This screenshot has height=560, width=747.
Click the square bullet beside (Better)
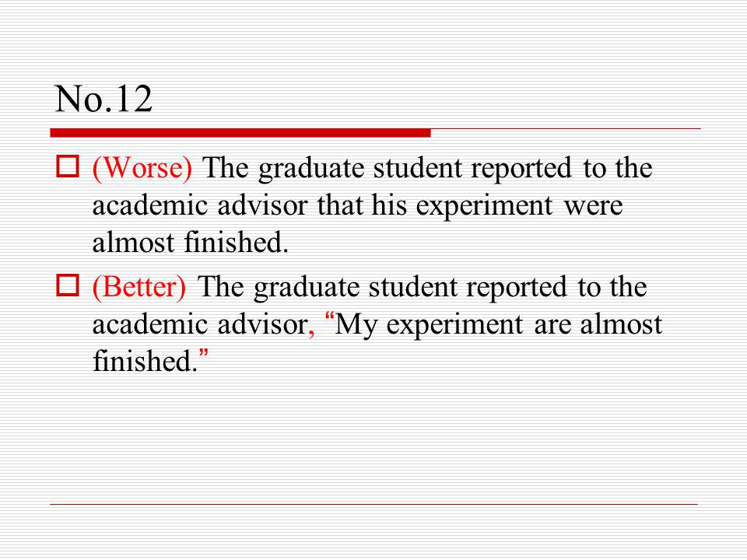(x=68, y=285)
